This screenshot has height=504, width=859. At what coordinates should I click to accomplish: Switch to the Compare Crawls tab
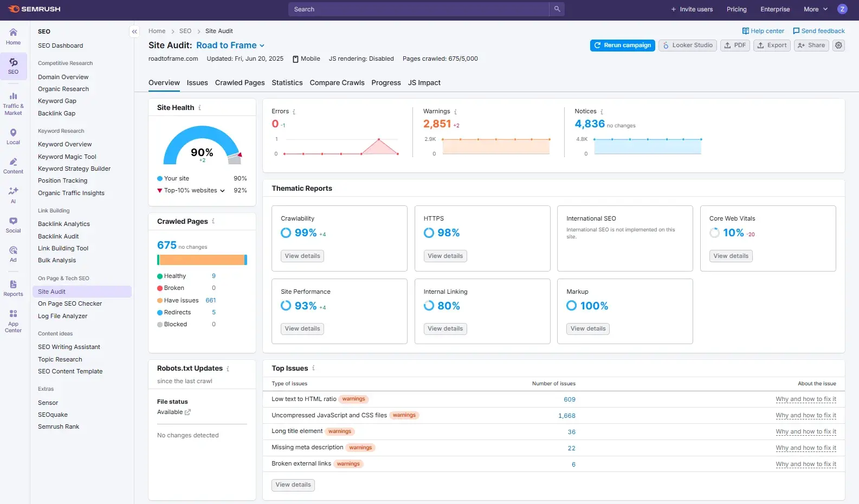(337, 83)
